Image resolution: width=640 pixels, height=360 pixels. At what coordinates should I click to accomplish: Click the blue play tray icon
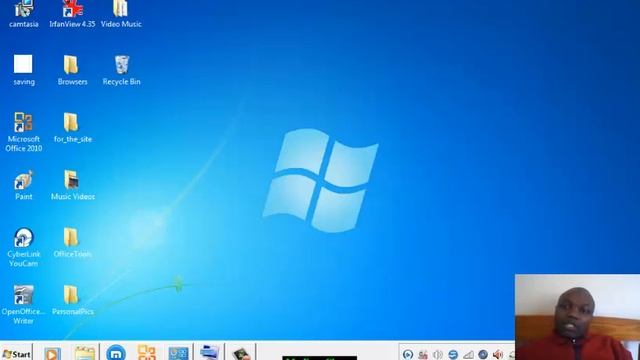pyautogui.click(x=408, y=354)
